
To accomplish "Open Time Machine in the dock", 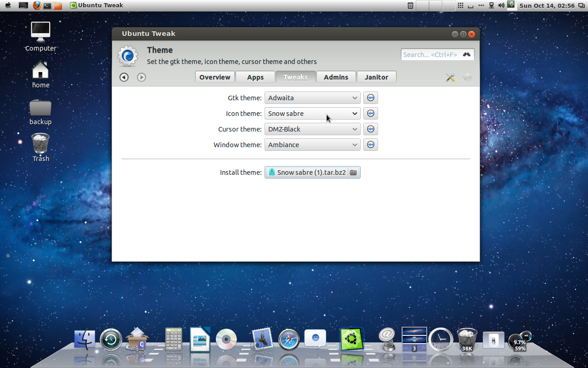I will point(111,340).
